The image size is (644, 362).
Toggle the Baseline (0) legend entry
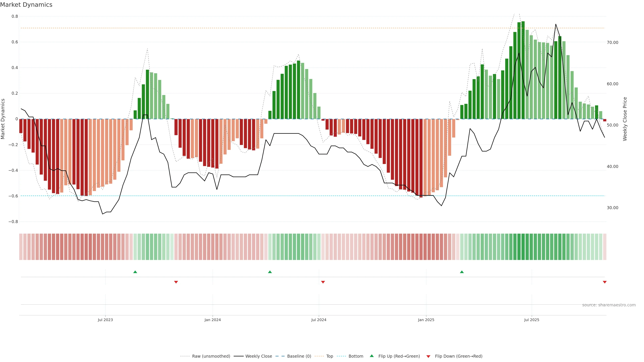pos(299,356)
